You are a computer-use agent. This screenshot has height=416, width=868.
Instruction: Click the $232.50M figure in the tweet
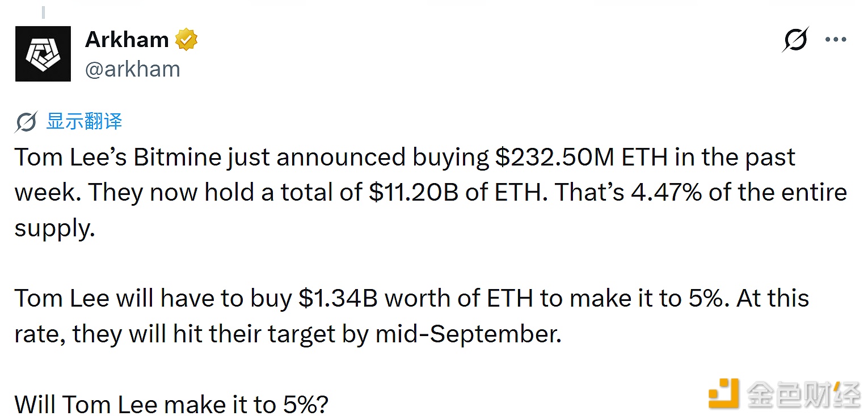click(555, 158)
